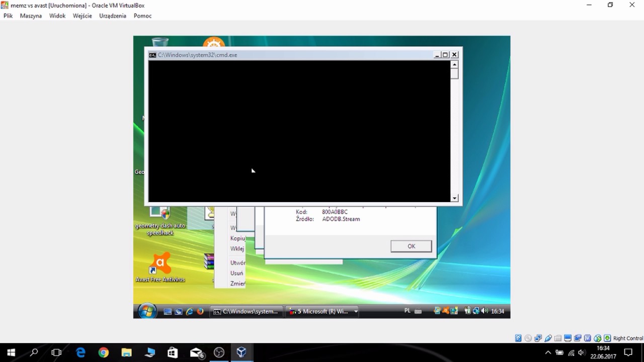
Task: Open the Urządzenia menu
Action: 113,16
